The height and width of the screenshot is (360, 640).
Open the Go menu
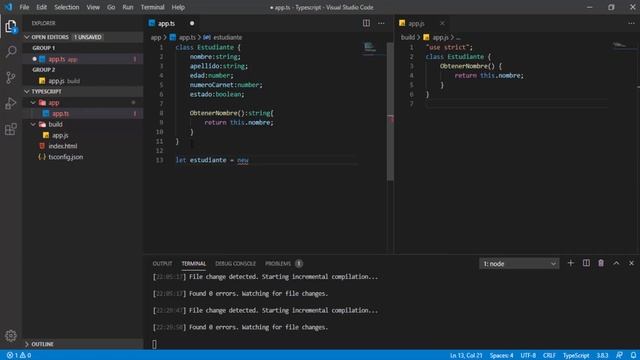[x=111, y=7]
